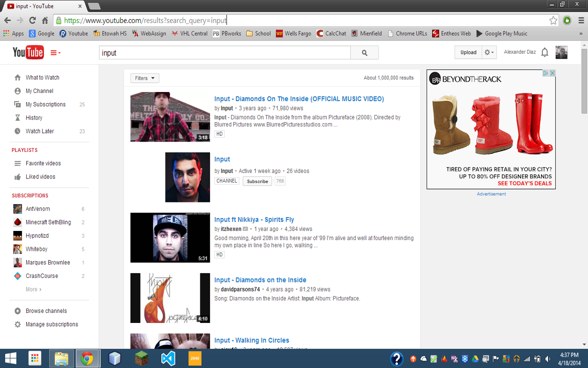Image resolution: width=588 pixels, height=368 pixels.
Task: Open 'Input ft Nikkiya - Spirits Fly' title
Action: pyautogui.click(x=254, y=219)
